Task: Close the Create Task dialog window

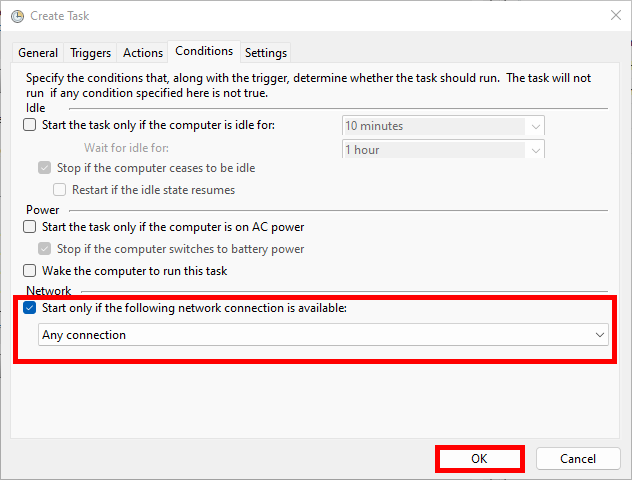Action: coord(612,15)
